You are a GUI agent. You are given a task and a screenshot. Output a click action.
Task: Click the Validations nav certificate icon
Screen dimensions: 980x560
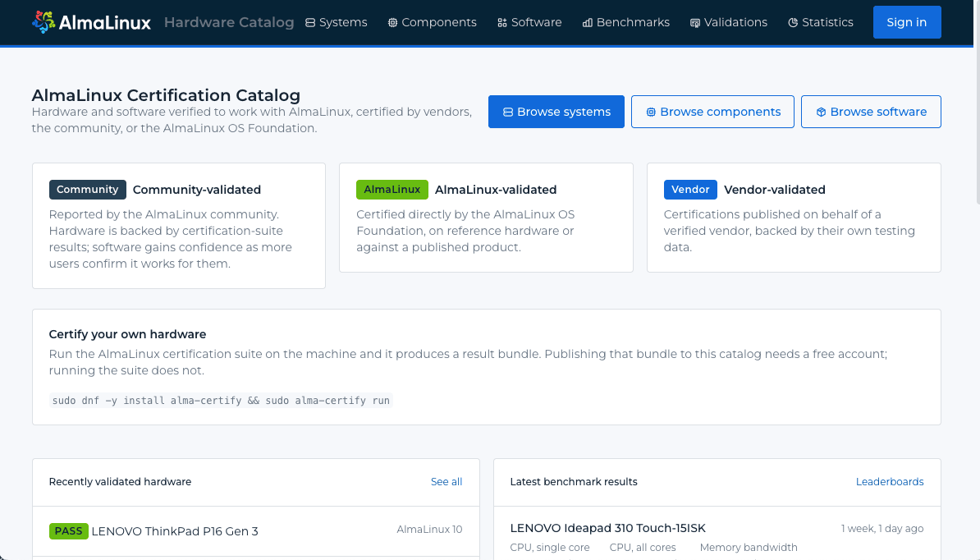point(695,22)
